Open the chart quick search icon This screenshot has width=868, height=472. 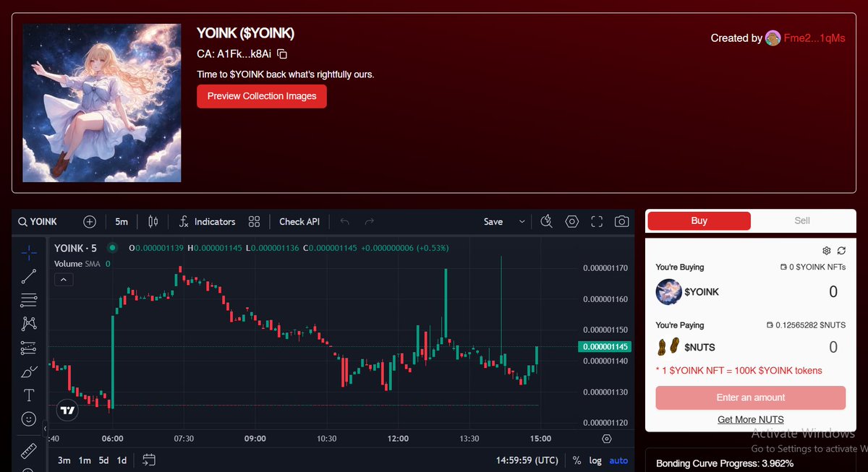point(547,222)
